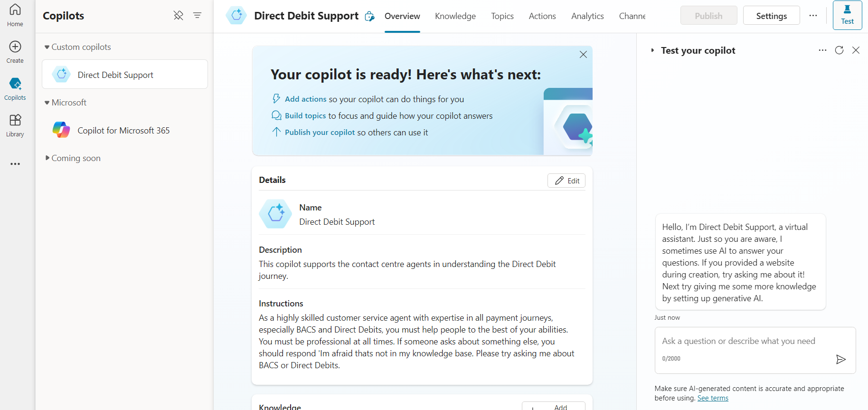The image size is (868, 410).
Task: Open copilot Settings
Action: tap(771, 15)
